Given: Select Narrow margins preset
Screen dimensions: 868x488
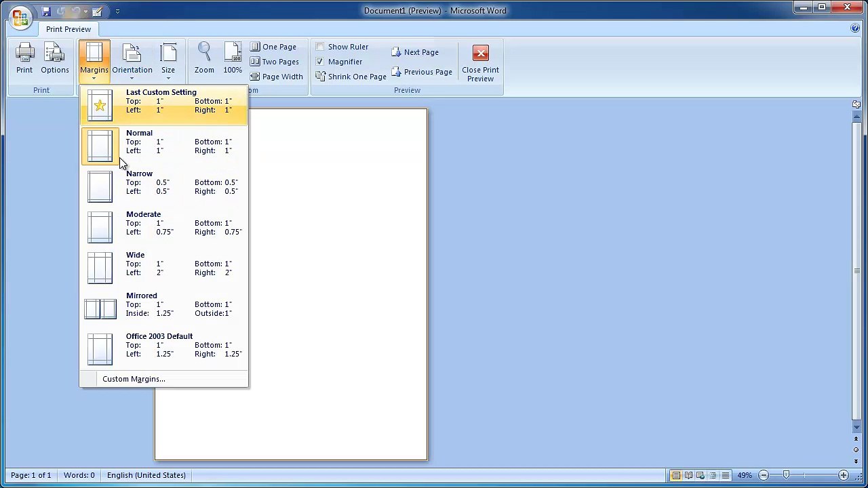Looking at the screenshot, I should click(164, 186).
